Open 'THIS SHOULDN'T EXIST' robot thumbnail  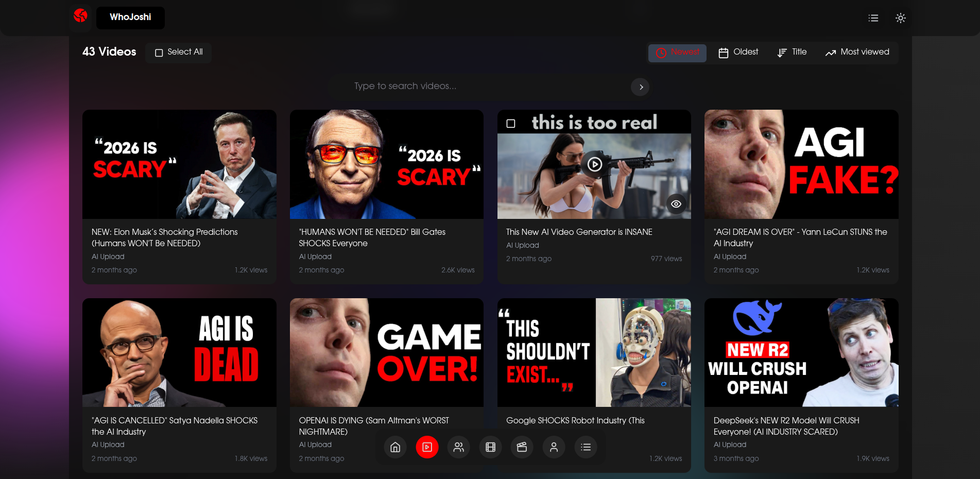pos(594,353)
